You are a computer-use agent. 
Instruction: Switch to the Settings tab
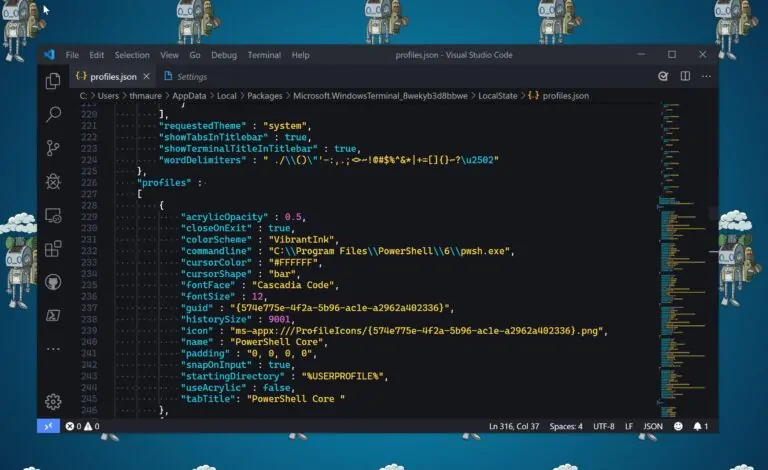(185, 76)
